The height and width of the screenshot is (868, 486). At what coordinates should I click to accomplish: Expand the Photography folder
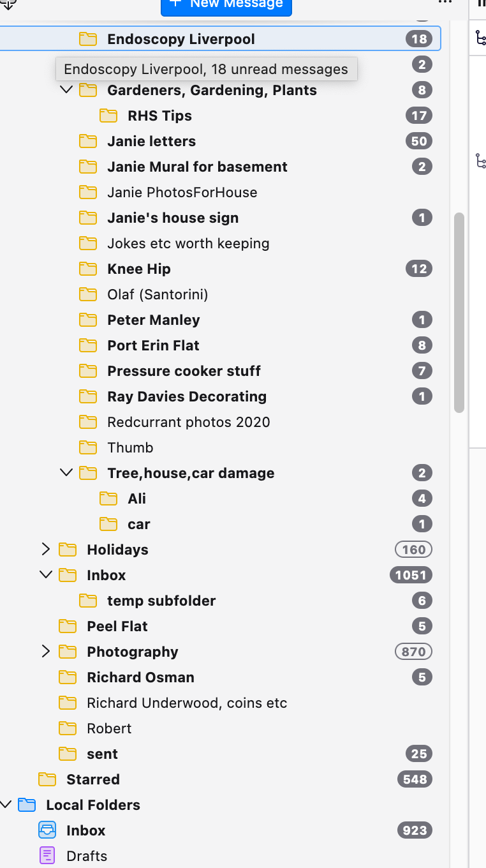(45, 652)
